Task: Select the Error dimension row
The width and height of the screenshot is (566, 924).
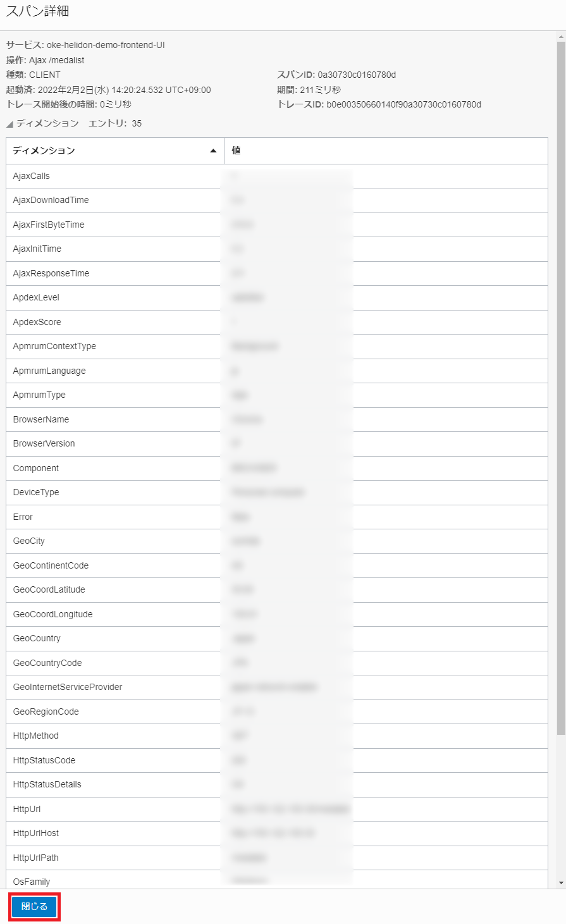Action: (23, 517)
